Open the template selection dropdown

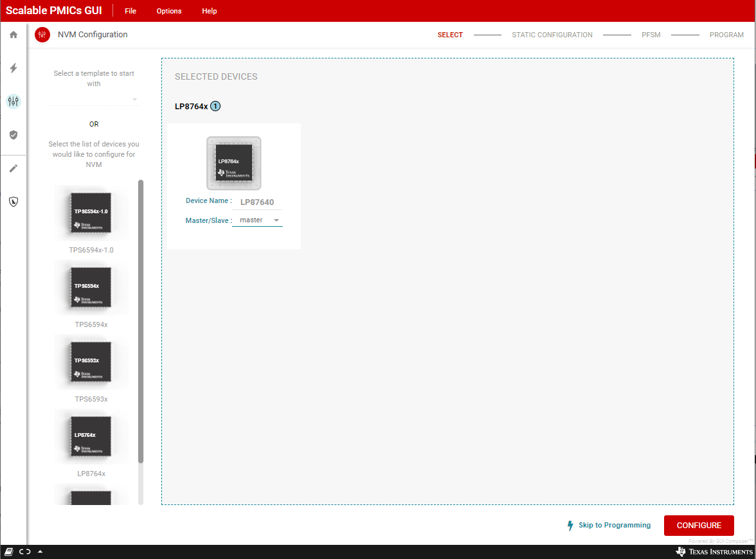pos(94,100)
